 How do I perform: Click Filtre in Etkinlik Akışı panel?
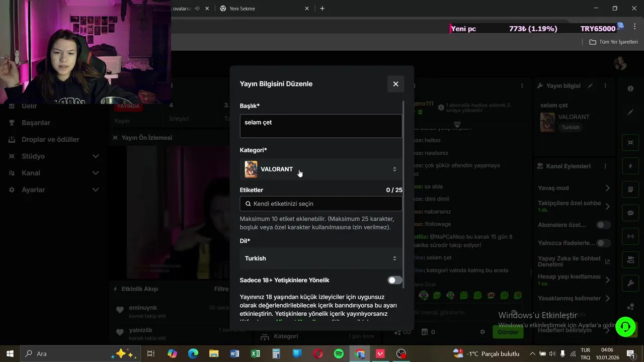pyautogui.click(x=221, y=289)
